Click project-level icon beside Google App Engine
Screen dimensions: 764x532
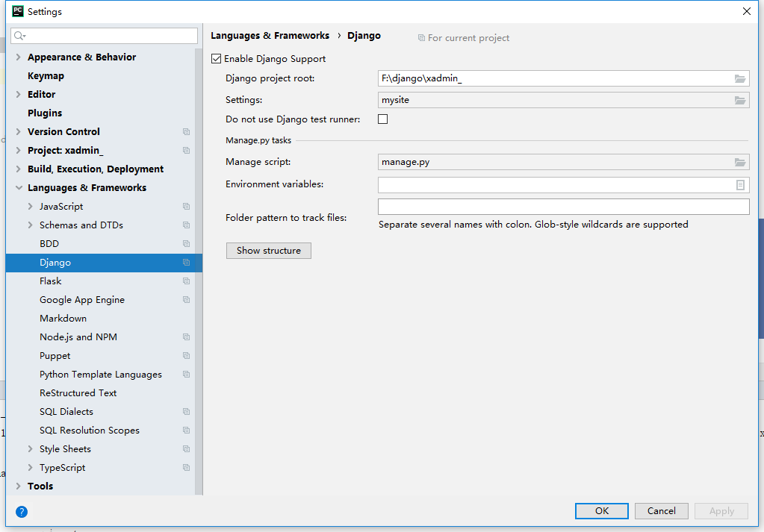point(186,300)
